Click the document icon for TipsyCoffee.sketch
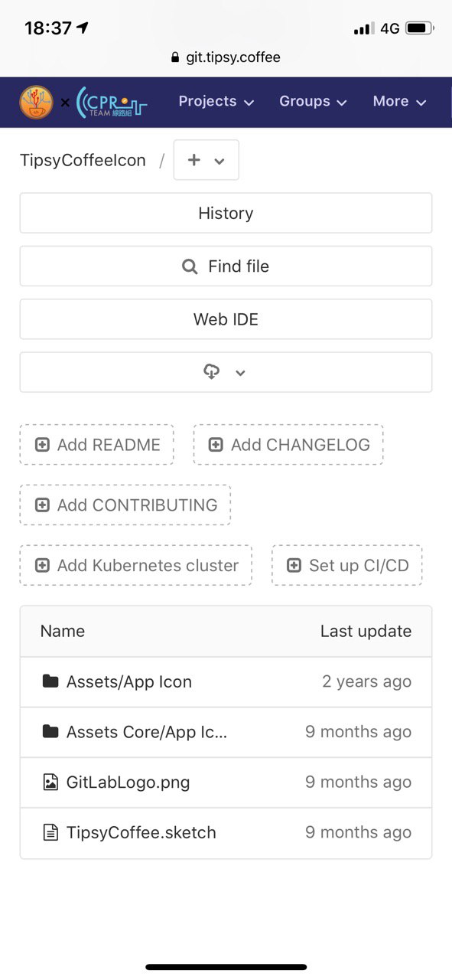Viewport: 452px width, 980px height. 50,832
